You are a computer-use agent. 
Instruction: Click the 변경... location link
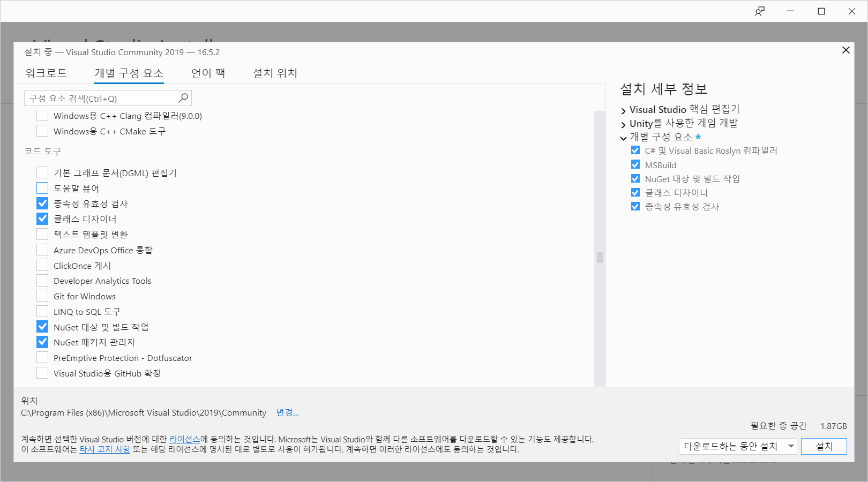coord(288,412)
